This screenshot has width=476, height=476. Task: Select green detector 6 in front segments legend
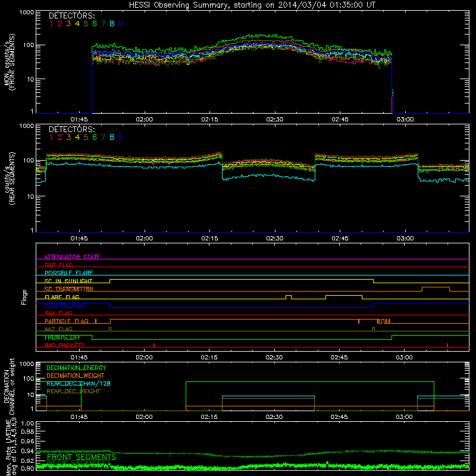[x=95, y=24]
